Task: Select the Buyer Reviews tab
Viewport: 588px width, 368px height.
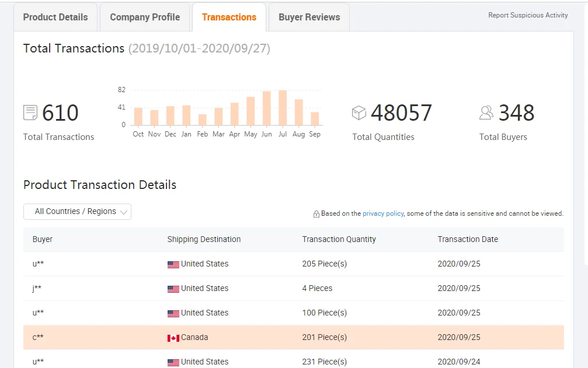Action: (309, 17)
